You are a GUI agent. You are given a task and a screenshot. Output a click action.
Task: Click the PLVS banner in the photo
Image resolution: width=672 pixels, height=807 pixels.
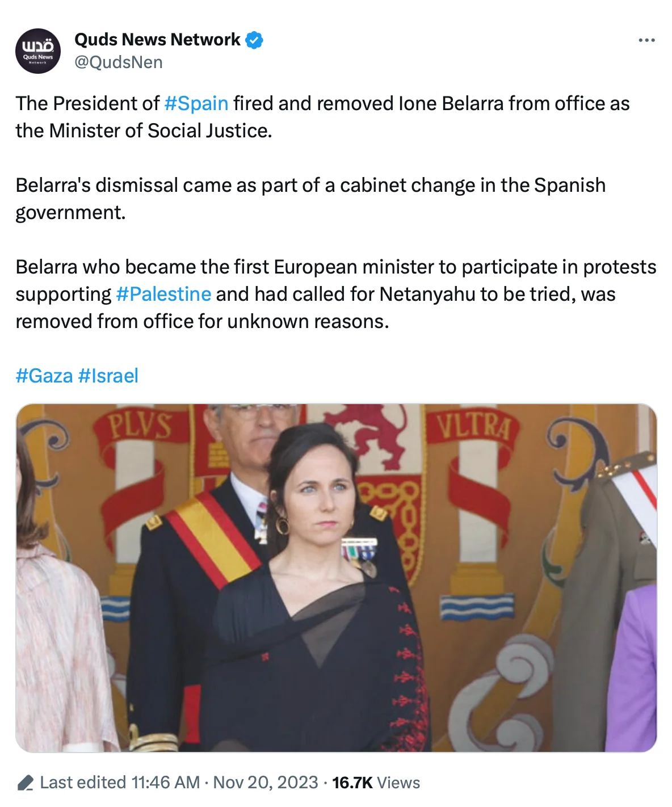point(140,427)
